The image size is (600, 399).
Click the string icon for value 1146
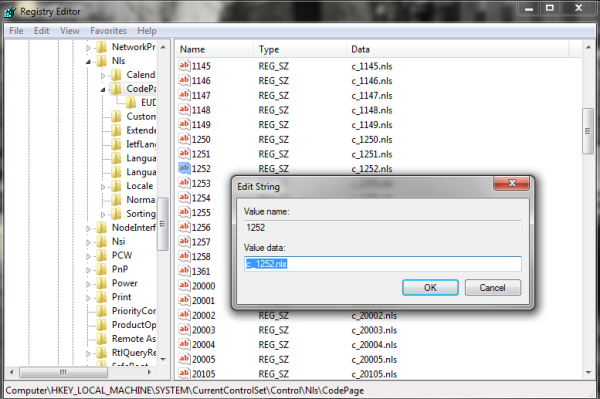tap(184, 80)
